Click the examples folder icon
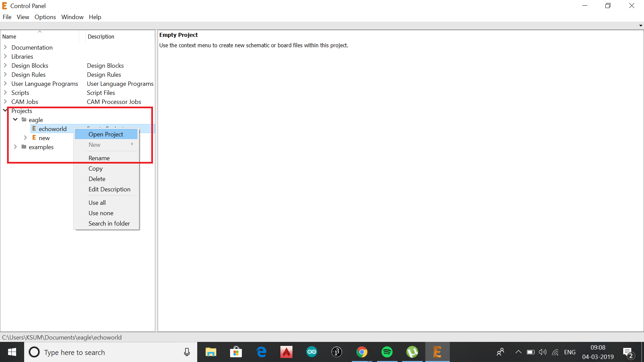Image resolution: width=644 pixels, height=362 pixels. (x=24, y=147)
